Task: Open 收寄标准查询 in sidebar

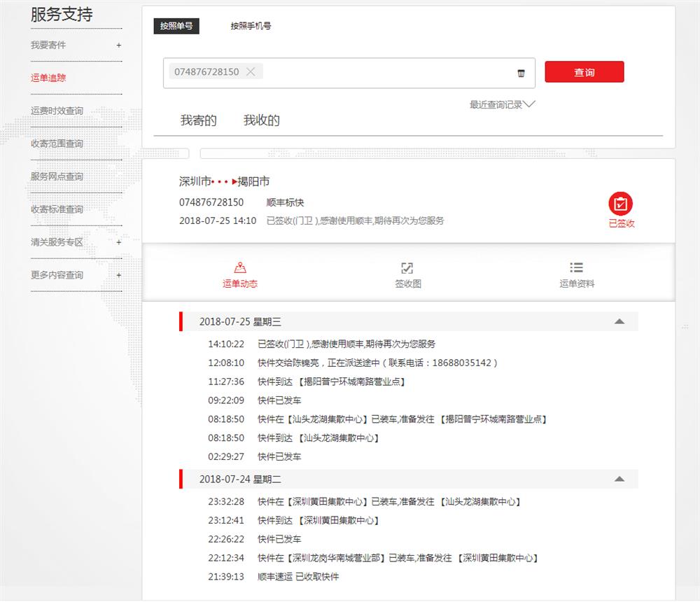Action: point(57,209)
